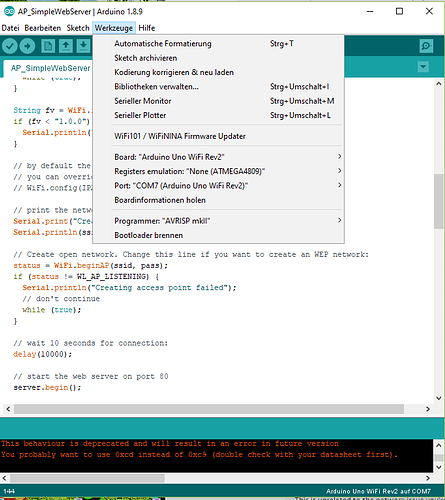Click the editor horizontal scroll-left arrow

coord(8,409)
